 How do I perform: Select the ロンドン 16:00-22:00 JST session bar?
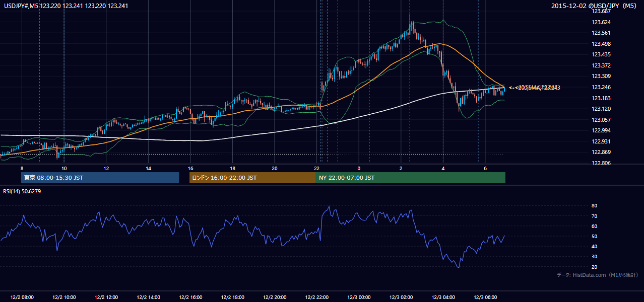pos(252,178)
